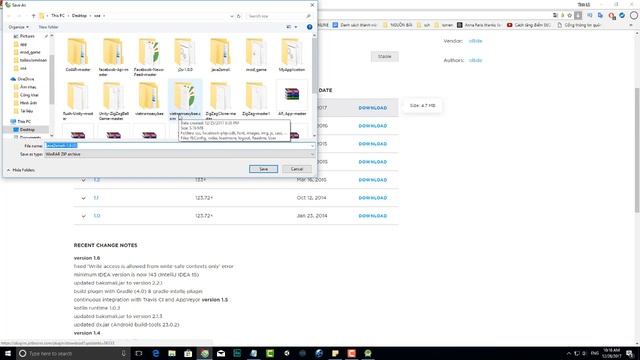Image resolution: width=640 pixels, height=360 pixels.
Task: Click the browser page vertical scrollbar
Action: point(637,149)
